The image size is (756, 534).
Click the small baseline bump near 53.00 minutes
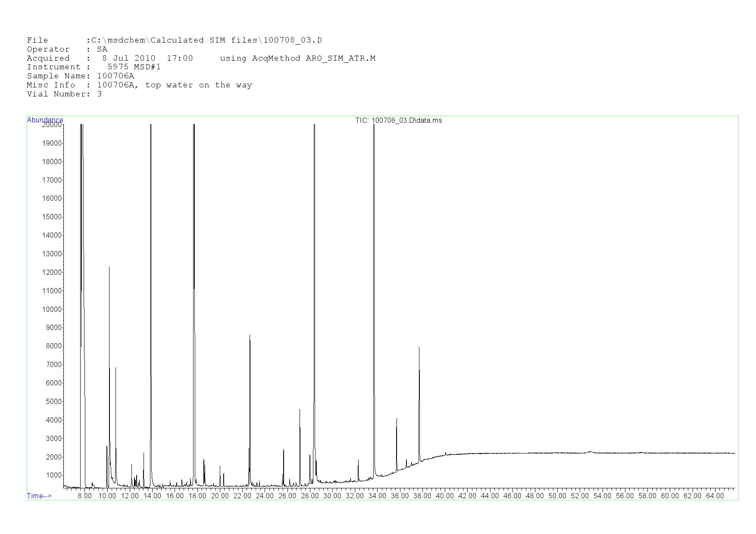[590, 452]
